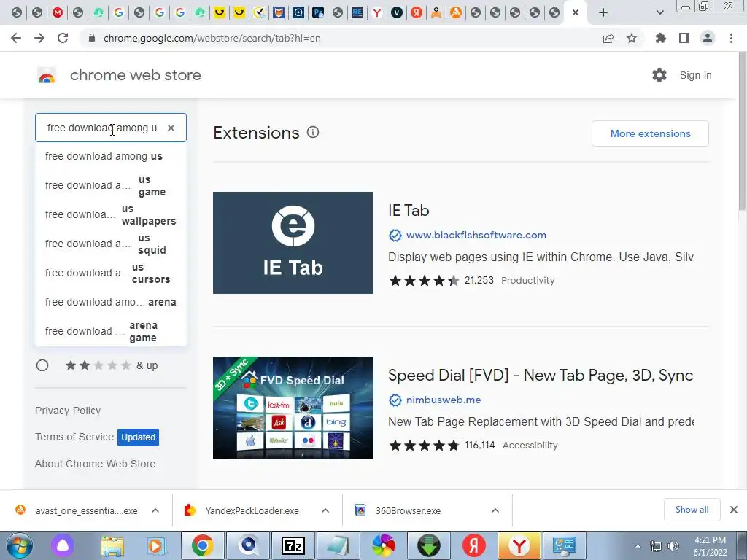Screen dimensions: 747x560
Task: Switch to the red Yandex 'Я' tab
Action: [x=417, y=13]
